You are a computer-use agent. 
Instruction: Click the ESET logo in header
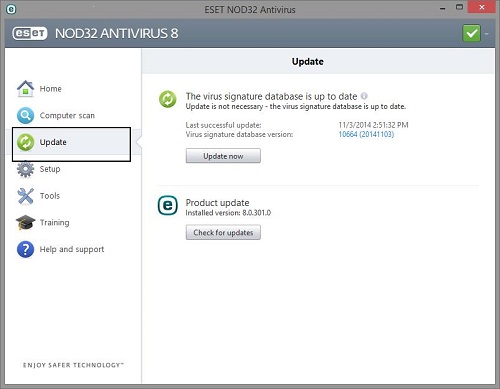pos(30,33)
